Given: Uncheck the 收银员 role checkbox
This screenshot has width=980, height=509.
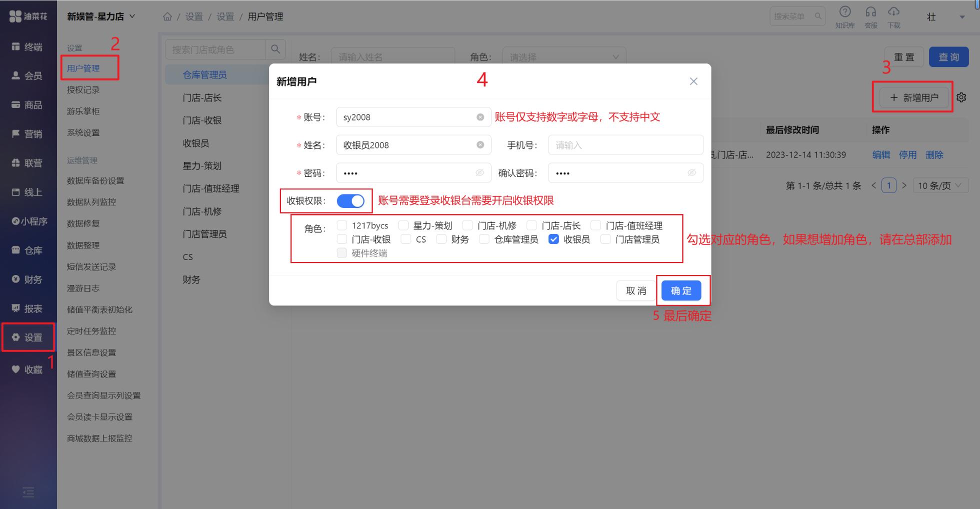Looking at the screenshot, I should coord(553,239).
